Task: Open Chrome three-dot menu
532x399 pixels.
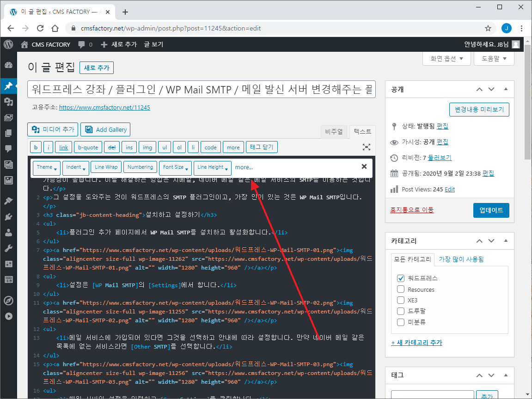Action: point(521,28)
